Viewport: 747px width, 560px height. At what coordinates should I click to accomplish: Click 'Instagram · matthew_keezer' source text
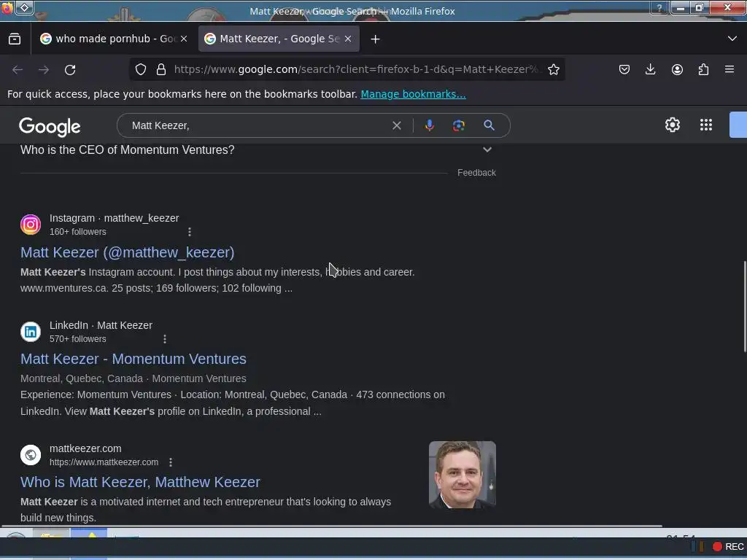(x=115, y=218)
